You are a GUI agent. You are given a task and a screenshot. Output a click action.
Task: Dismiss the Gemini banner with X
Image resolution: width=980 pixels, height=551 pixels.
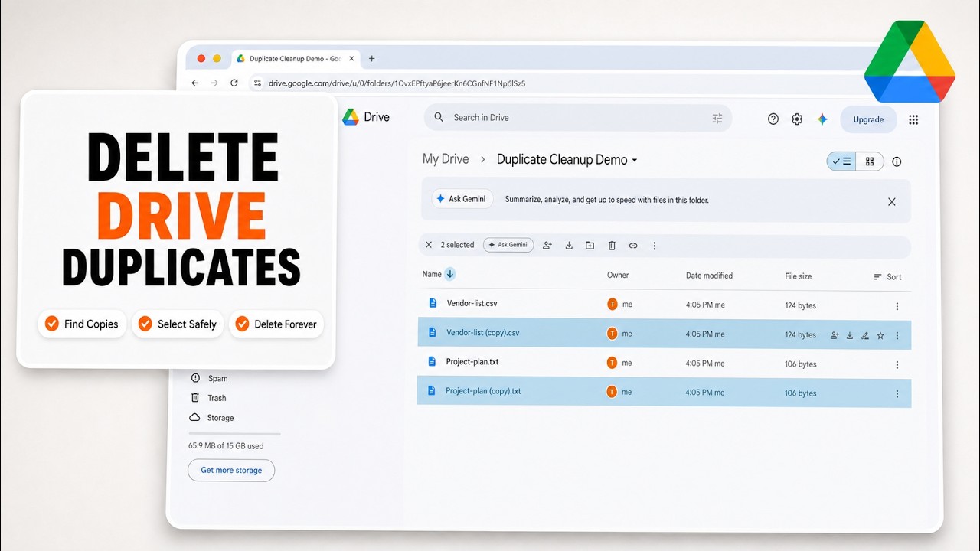892,202
